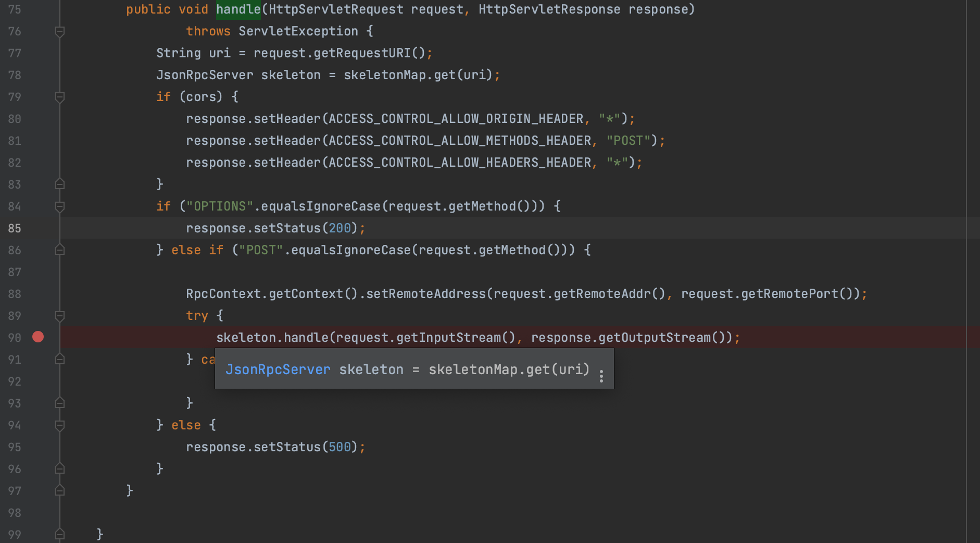Click skeletonMap.get(uri) text in tooltip

pos(509,369)
